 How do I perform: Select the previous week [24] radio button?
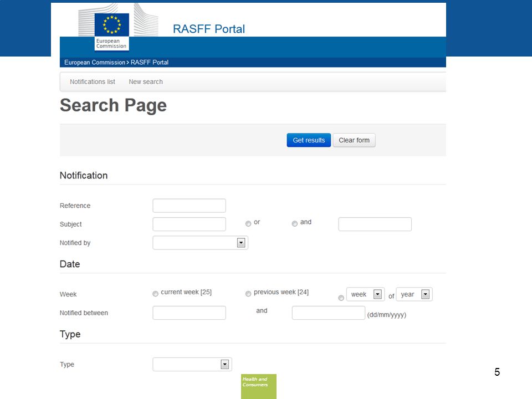click(248, 294)
